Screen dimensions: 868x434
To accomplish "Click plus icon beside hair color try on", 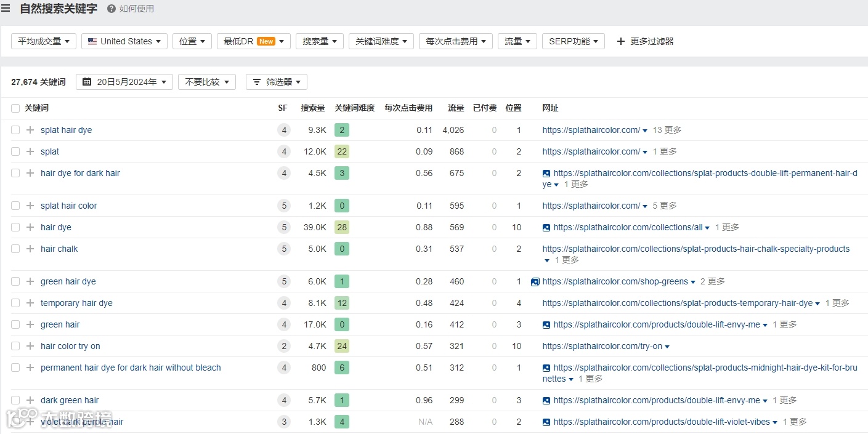I will [30, 346].
